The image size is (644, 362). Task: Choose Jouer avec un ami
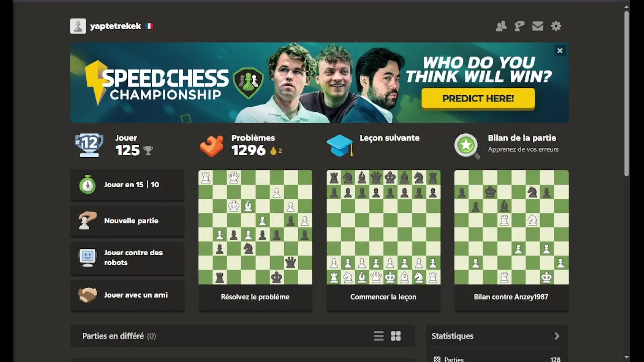tap(127, 295)
